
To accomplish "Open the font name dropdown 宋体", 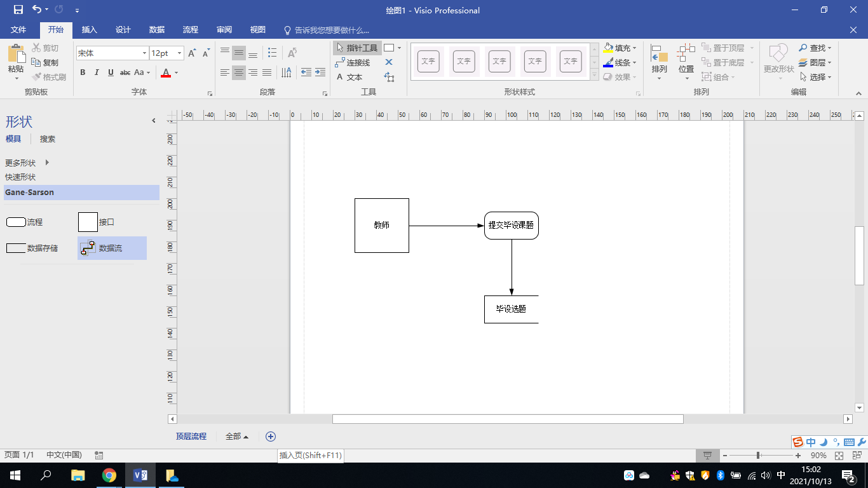I will (145, 53).
